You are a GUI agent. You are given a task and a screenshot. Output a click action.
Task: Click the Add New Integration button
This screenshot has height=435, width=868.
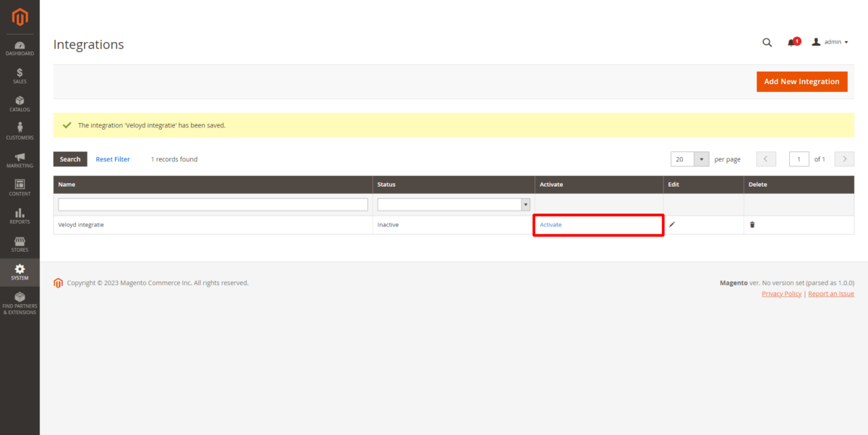(801, 82)
